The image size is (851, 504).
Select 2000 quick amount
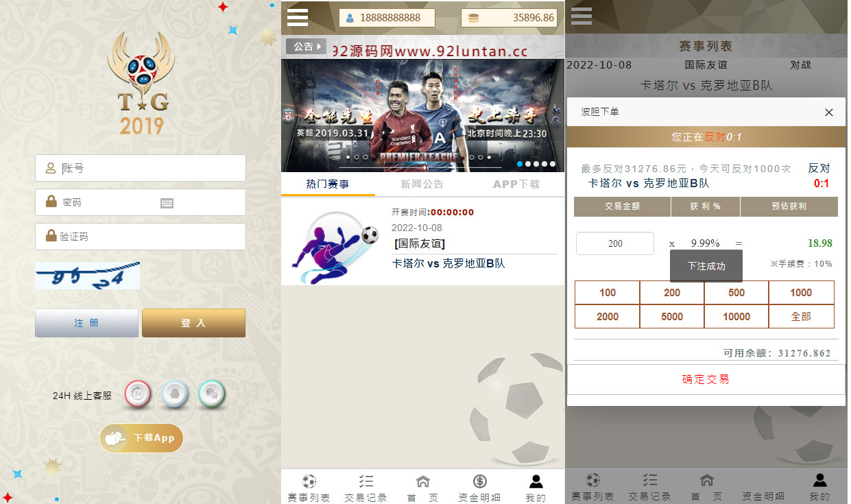point(608,317)
